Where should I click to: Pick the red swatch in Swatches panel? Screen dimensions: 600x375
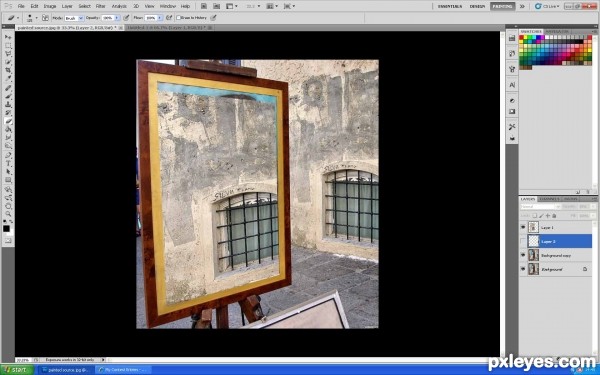(x=521, y=38)
